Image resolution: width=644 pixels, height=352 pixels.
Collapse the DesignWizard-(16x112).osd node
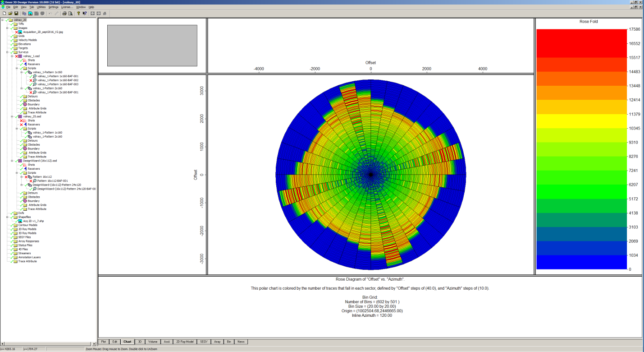pyautogui.click(x=12, y=161)
